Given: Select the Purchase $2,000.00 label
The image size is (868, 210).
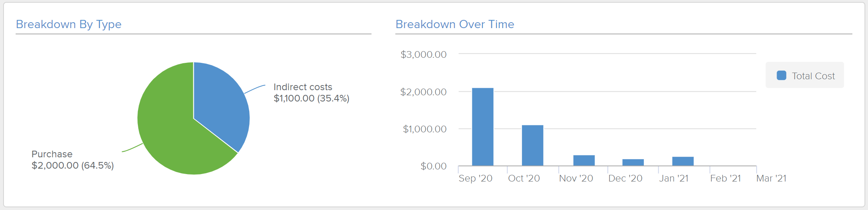Looking at the screenshot, I should click(73, 160).
